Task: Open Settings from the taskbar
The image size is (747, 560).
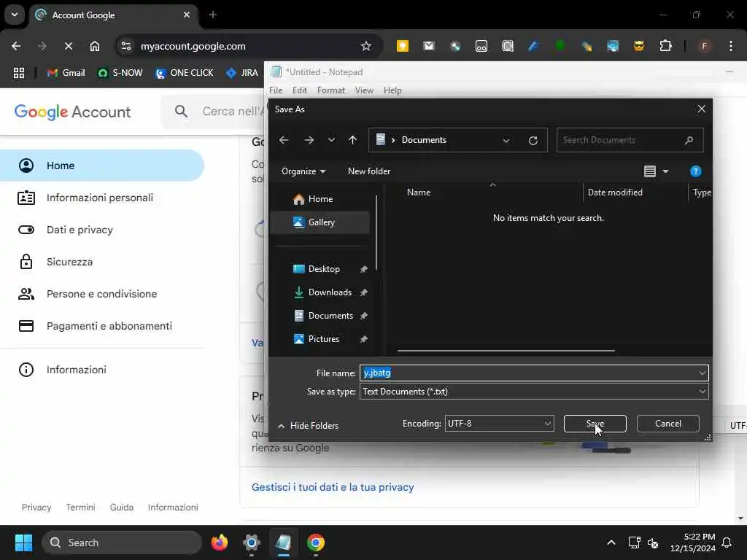Action: [252, 542]
